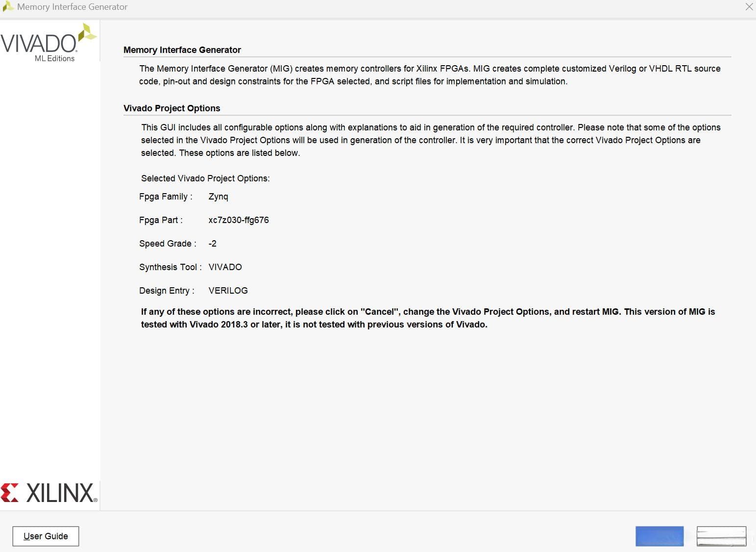Click the 'Speed Grade :' label

pos(168,244)
